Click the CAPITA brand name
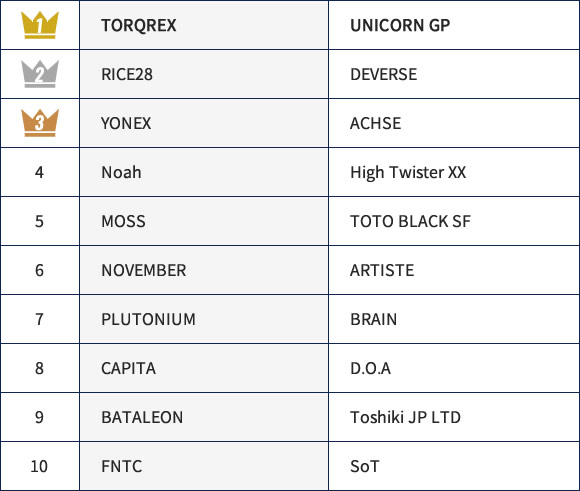Screen dimensions: 580x491 click(128, 369)
